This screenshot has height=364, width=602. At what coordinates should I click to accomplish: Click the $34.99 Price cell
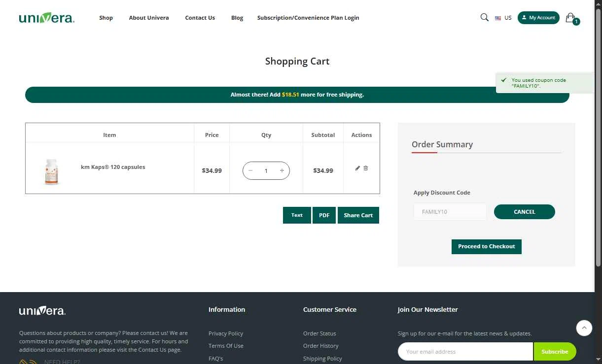tap(212, 170)
